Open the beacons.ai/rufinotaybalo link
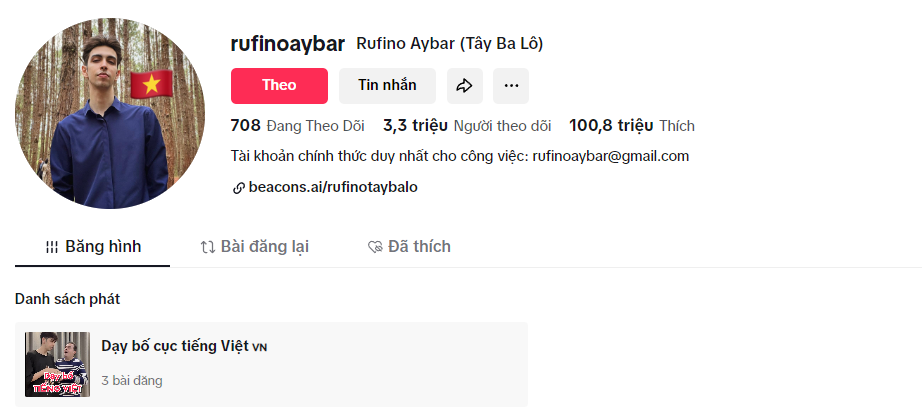This screenshot has width=922, height=415. [x=333, y=187]
